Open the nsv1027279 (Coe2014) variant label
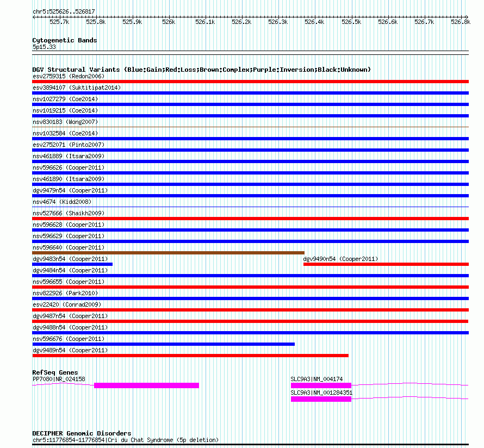This screenshot has width=484, height=448. tap(65, 99)
